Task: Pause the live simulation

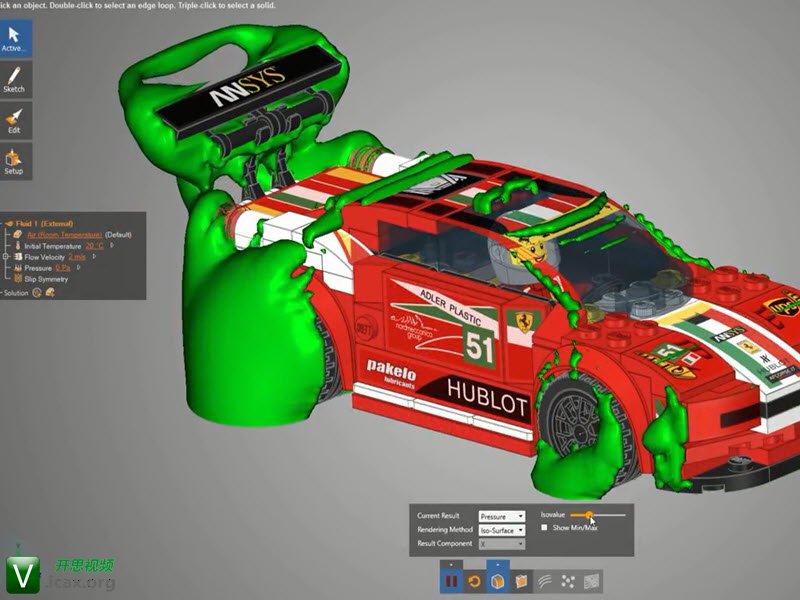Action: pyautogui.click(x=452, y=581)
